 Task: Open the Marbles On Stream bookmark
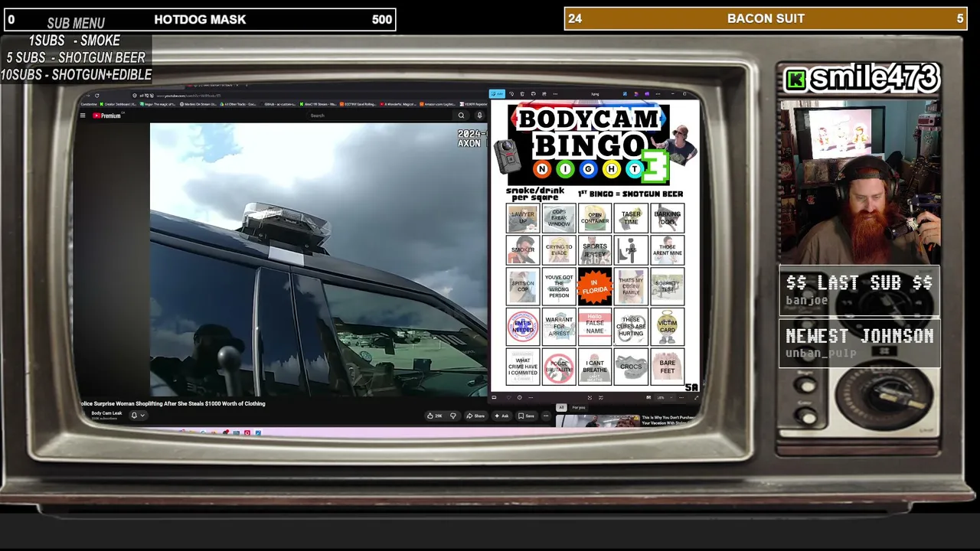(198, 104)
